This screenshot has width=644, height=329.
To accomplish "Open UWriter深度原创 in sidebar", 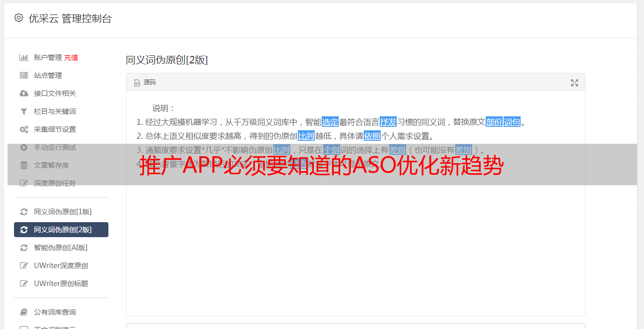I will (x=61, y=266).
